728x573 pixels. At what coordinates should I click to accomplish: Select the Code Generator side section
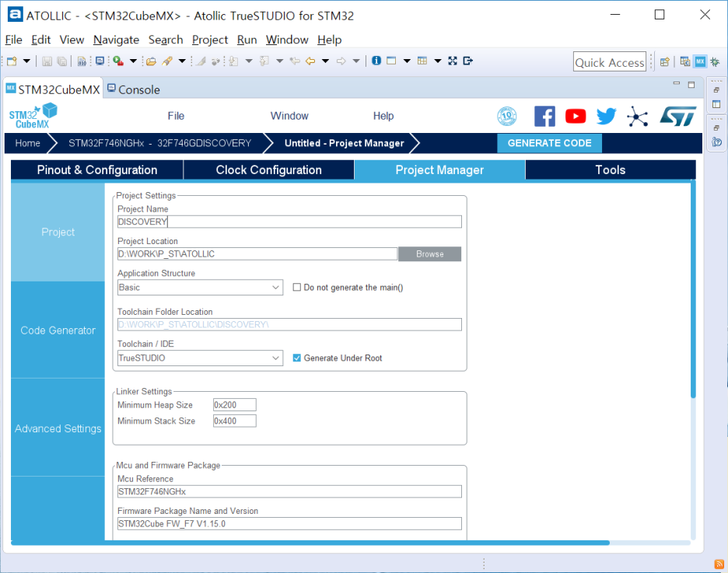tap(58, 330)
